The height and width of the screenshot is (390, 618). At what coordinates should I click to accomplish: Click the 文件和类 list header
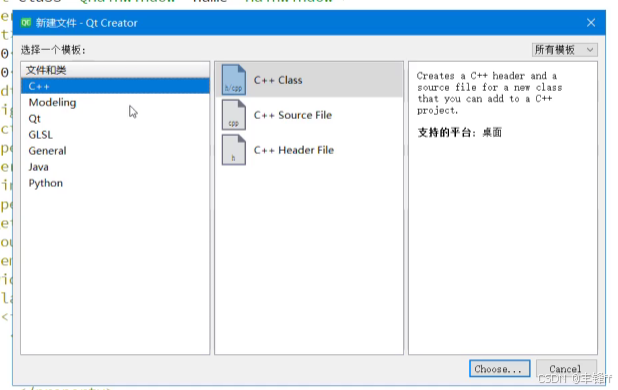[115, 70]
